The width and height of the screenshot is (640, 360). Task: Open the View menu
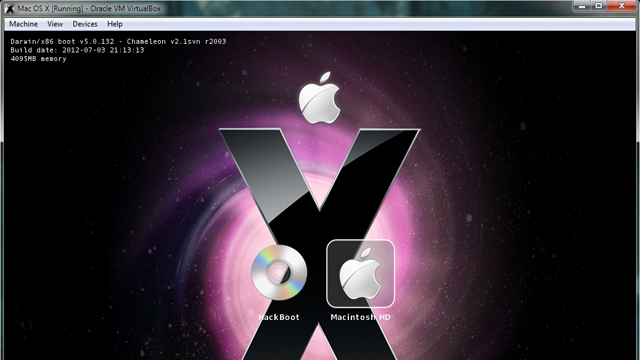click(x=55, y=24)
